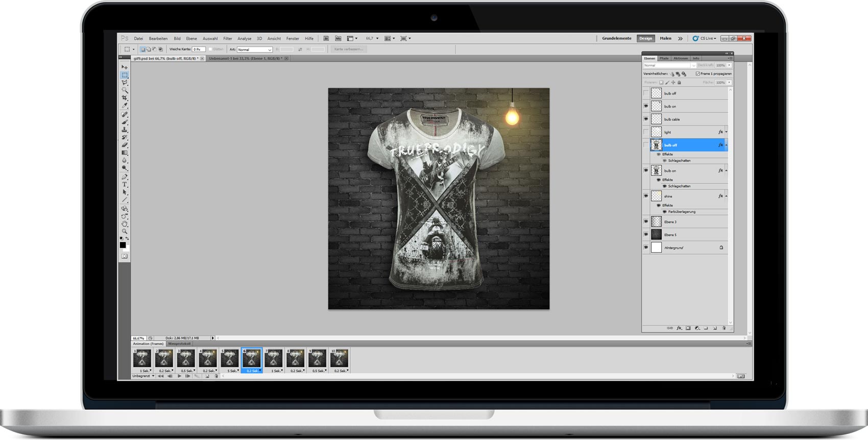868x440 pixels.
Task: Hide the bulb cable layer
Action: [646, 119]
